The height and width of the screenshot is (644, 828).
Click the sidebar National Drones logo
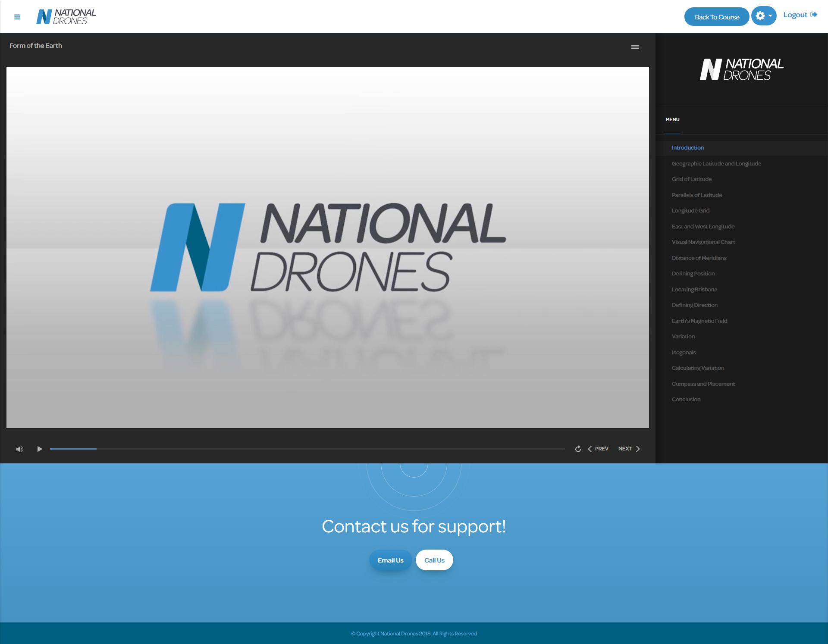741,69
